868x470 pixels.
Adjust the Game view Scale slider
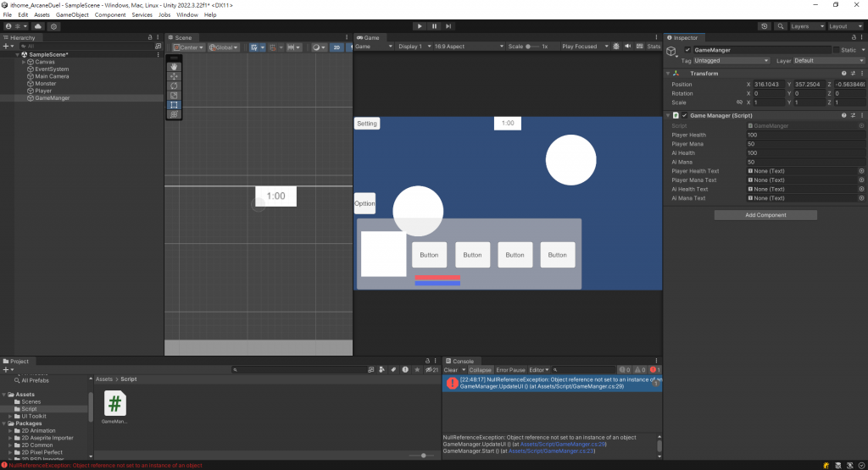pyautogui.click(x=532, y=47)
